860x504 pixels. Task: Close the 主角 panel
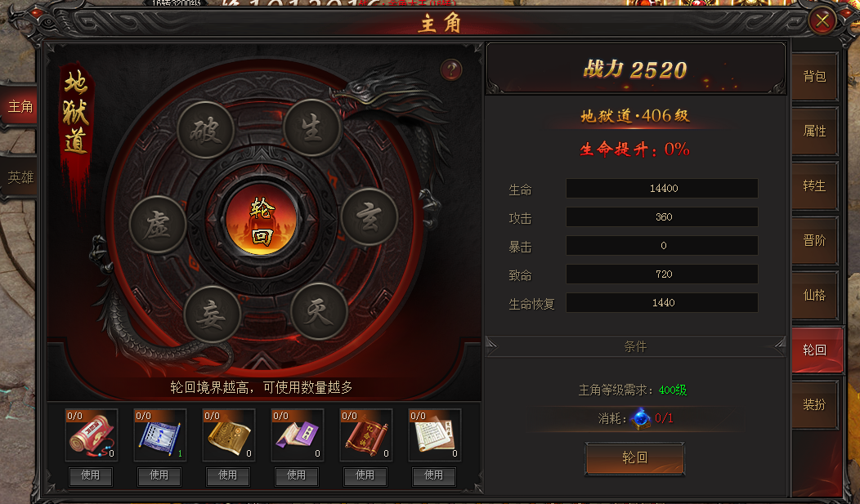822,20
